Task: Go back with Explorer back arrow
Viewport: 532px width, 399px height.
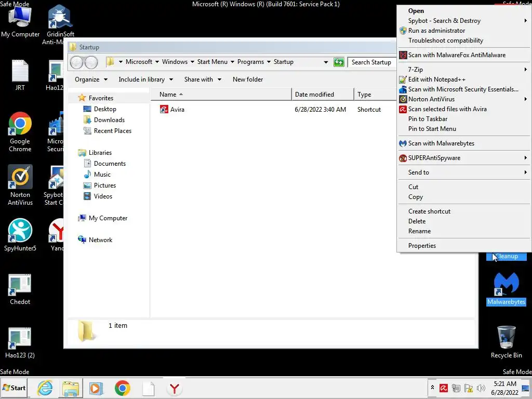Action: (76, 62)
